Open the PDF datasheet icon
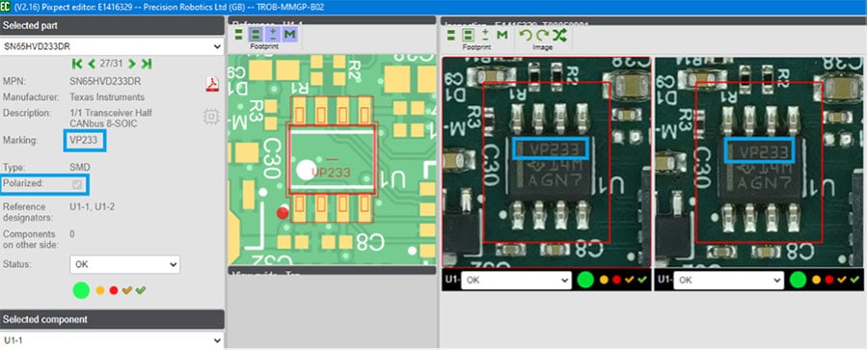 (212, 84)
